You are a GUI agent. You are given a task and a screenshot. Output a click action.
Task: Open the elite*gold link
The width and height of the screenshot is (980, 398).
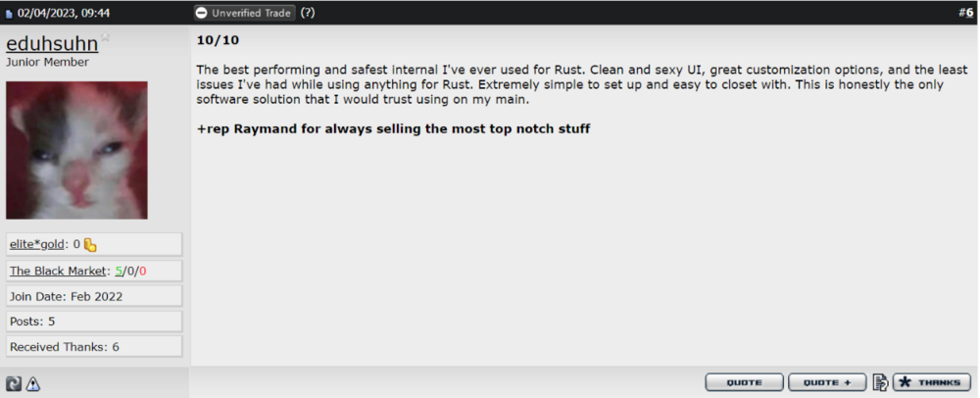[x=37, y=244]
